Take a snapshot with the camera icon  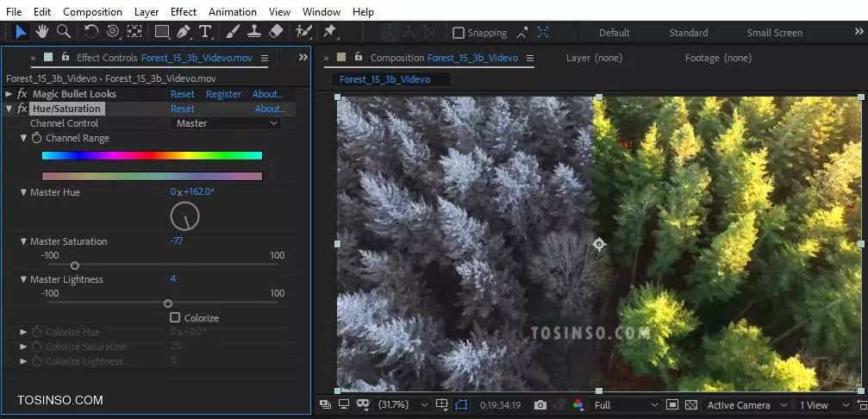coord(540,405)
